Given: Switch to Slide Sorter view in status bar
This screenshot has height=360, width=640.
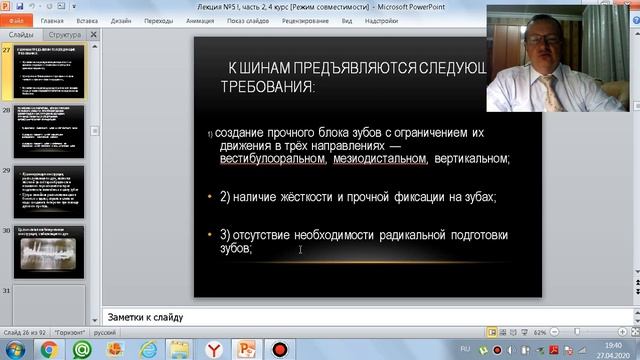Looking at the screenshot, I should 503,332.
